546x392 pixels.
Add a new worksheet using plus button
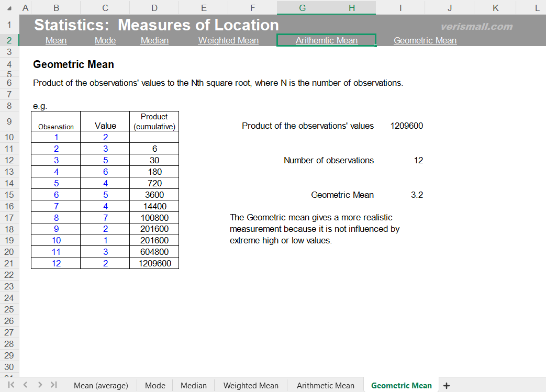[446, 385]
